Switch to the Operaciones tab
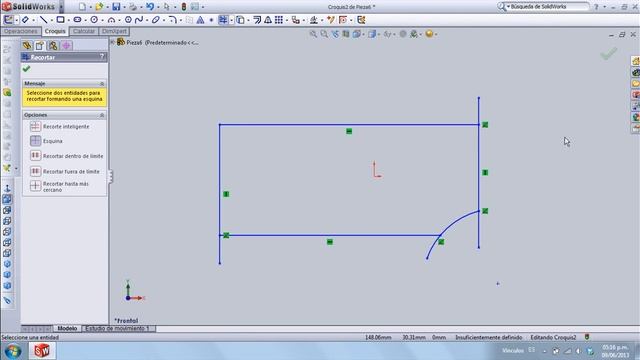The height and width of the screenshot is (360, 640). (21, 31)
